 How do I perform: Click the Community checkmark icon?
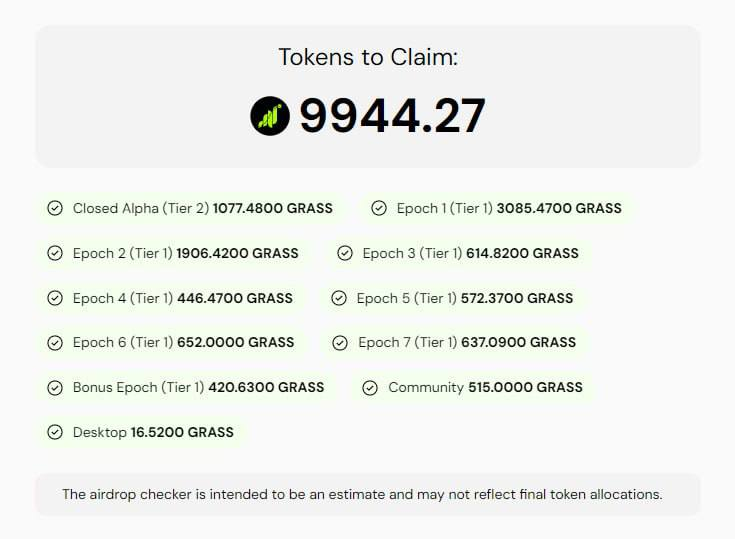[x=370, y=388]
